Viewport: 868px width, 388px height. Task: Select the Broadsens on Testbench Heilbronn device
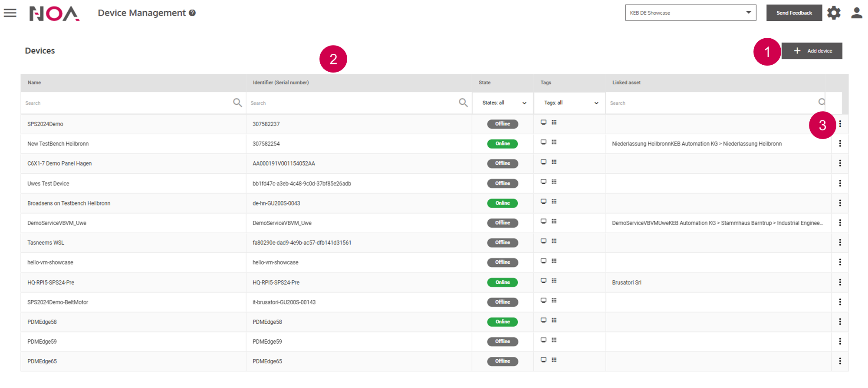tap(69, 203)
